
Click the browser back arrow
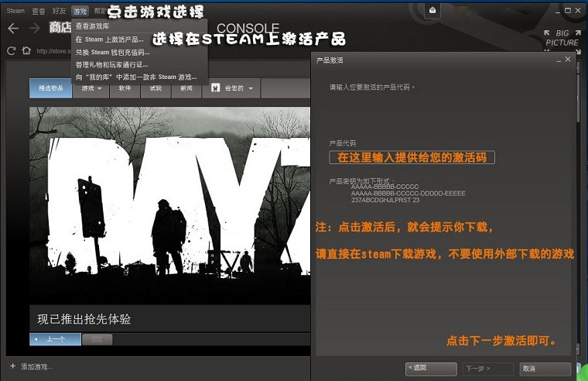[12, 28]
